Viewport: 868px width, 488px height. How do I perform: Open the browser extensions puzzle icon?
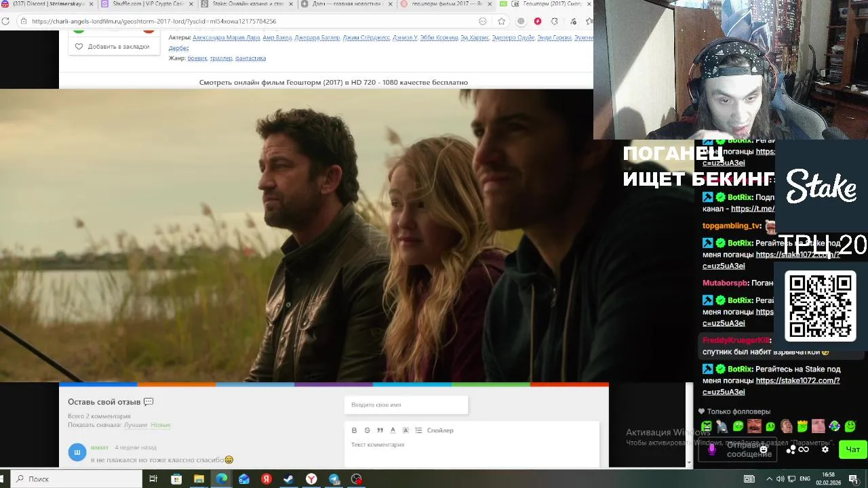pos(555,21)
